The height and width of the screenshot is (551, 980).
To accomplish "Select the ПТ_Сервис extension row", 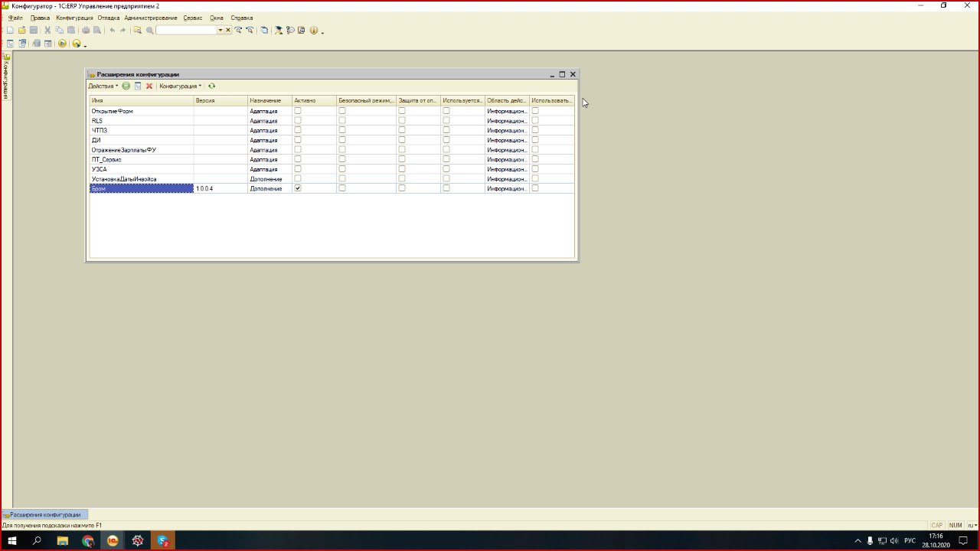I will (x=332, y=159).
